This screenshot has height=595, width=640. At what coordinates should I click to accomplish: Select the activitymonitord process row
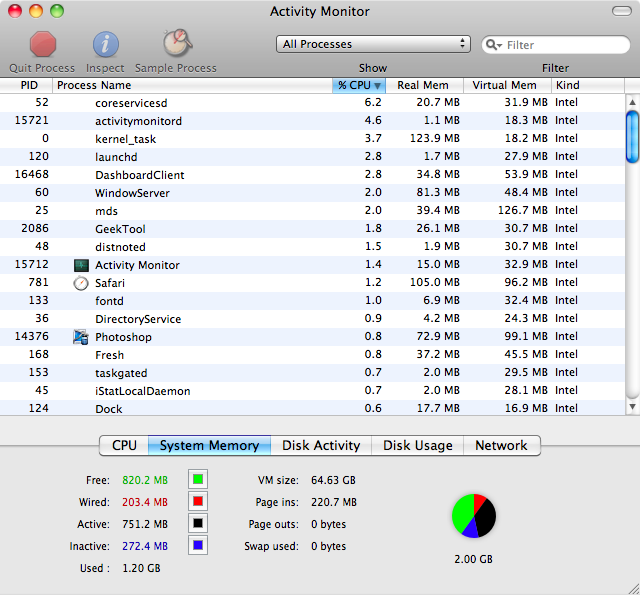pos(312,121)
